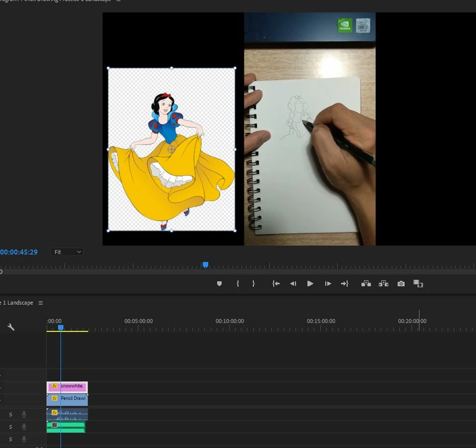Export a frame using the camera icon
Screen dimensions: 476x448
(401, 284)
